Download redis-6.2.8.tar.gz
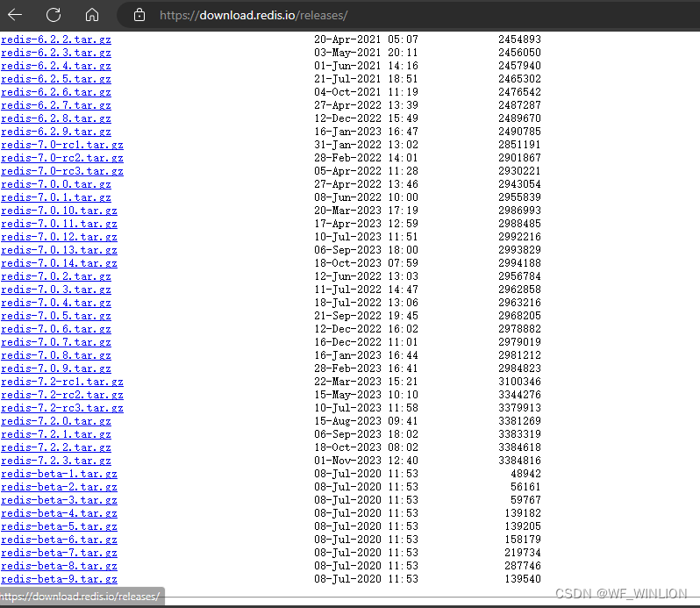 (x=56, y=118)
